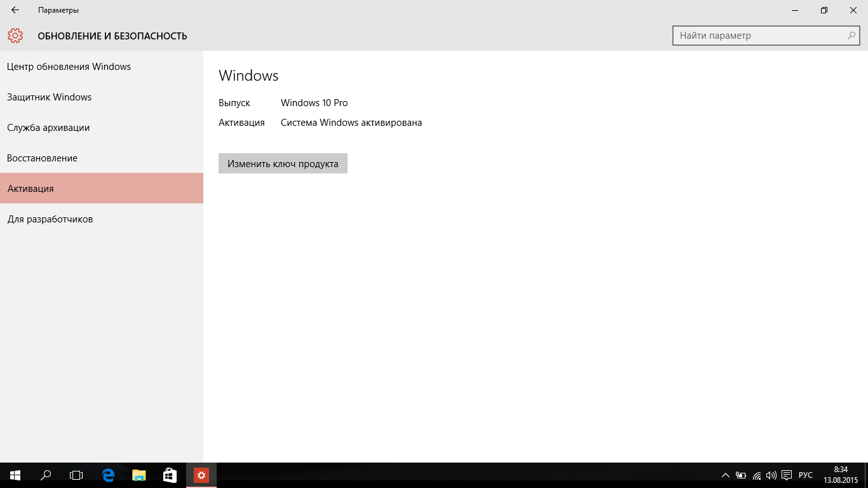Image resolution: width=868 pixels, height=488 pixels.
Task: Focus the 'Найти параметр' search field
Action: point(766,36)
